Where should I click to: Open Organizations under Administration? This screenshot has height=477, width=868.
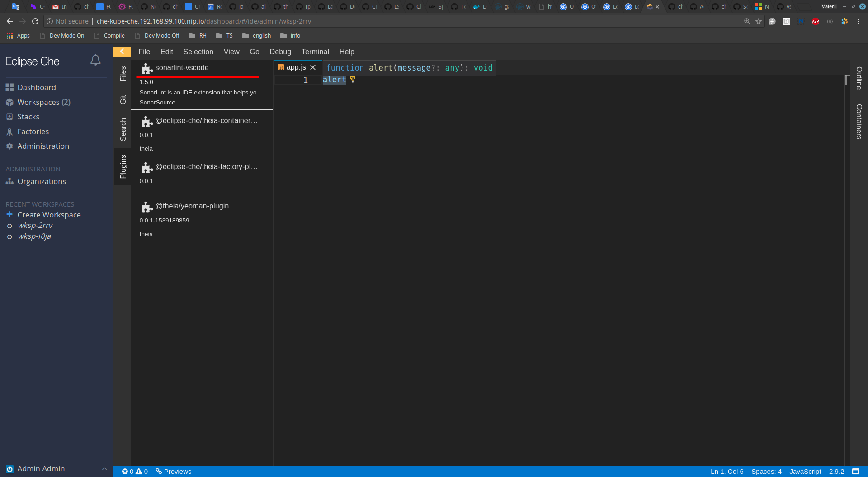[41, 181]
